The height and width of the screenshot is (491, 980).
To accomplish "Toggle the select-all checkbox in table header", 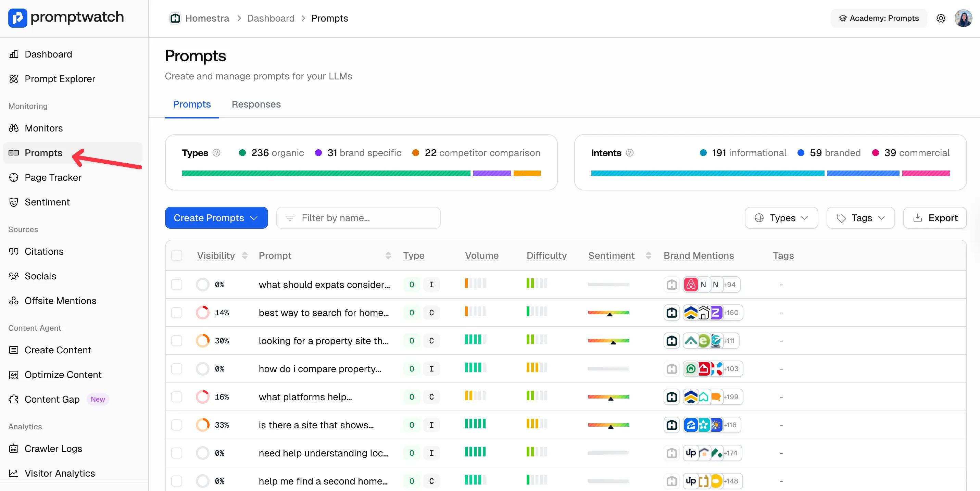I will (x=177, y=255).
